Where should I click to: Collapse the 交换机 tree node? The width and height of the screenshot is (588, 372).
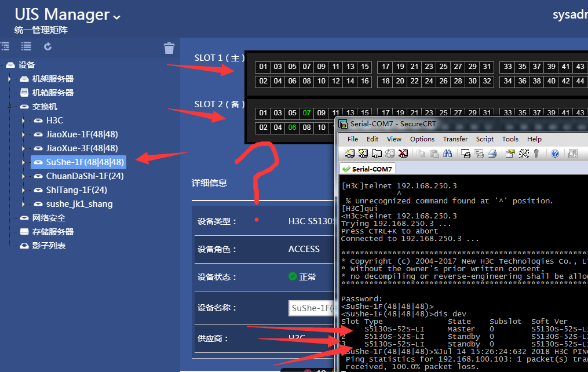(x=10, y=107)
